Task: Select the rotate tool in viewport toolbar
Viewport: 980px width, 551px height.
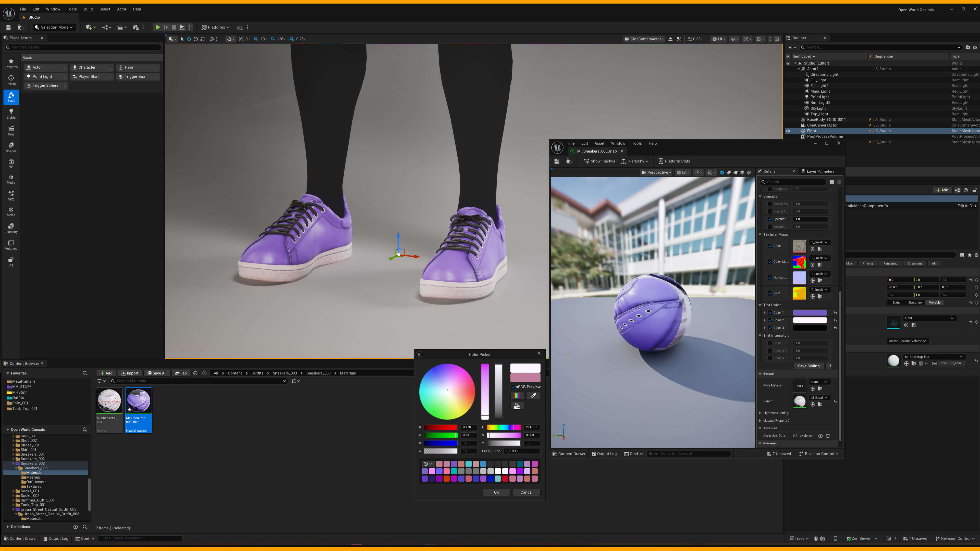Action: (x=195, y=39)
